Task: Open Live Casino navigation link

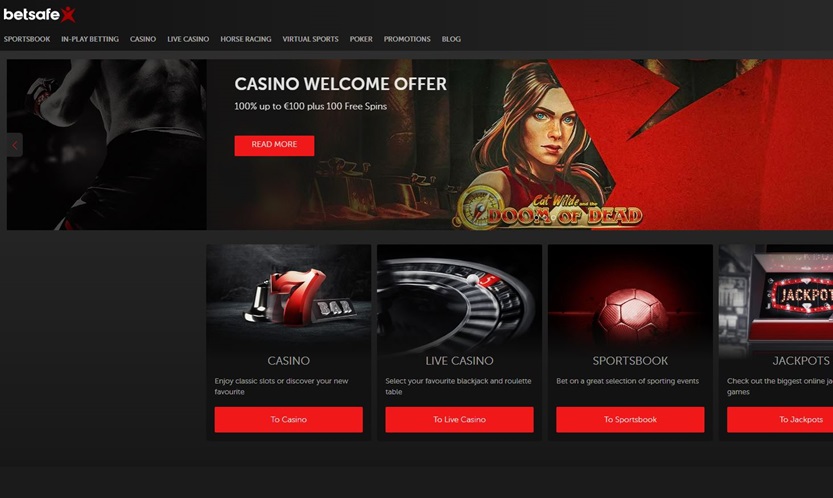Action: click(x=188, y=39)
